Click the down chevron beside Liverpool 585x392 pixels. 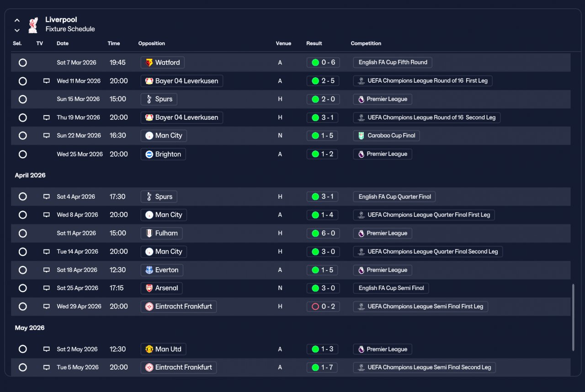tap(17, 30)
